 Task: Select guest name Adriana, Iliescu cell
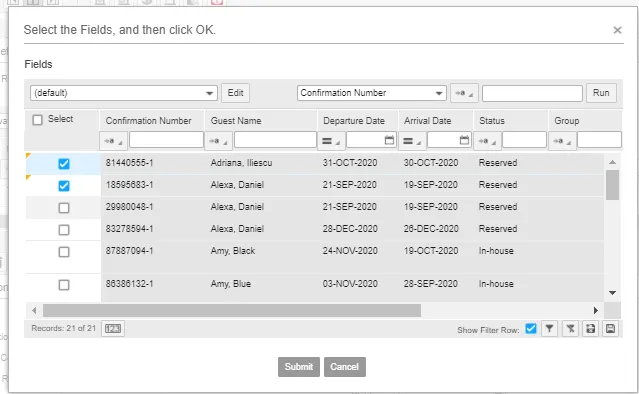(x=241, y=163)
